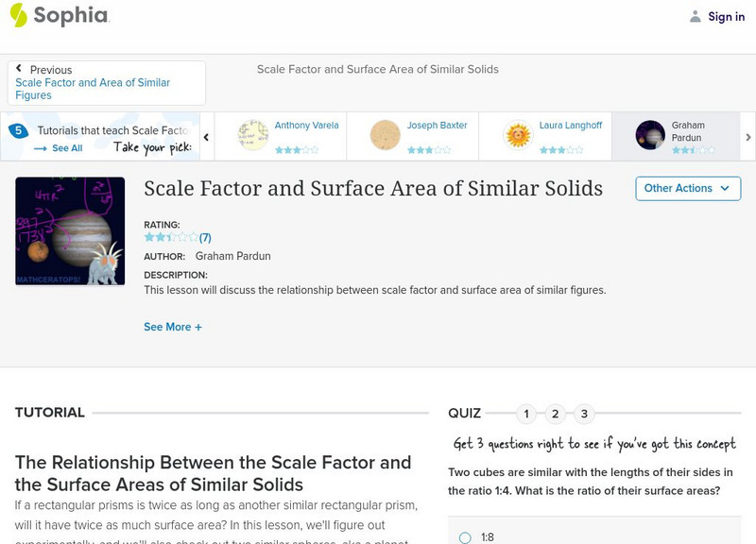Click Graham Pardun's planet avatar icon

tap(650, 135)
